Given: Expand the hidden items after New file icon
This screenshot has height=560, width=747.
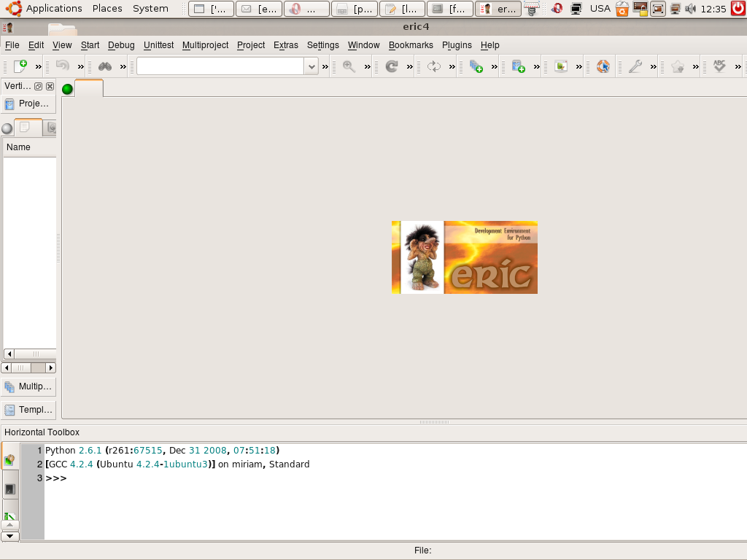Looking at the screenshot, I should point(39,66).
